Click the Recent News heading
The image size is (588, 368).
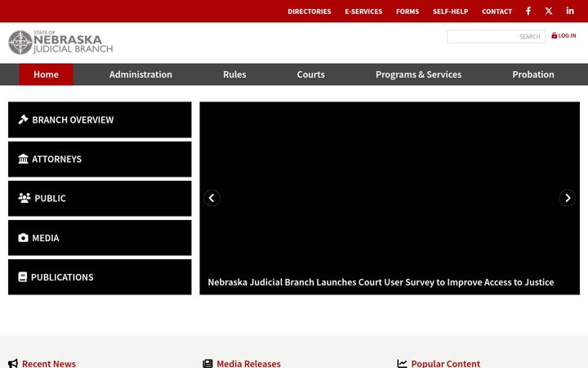tap(49, 363)
